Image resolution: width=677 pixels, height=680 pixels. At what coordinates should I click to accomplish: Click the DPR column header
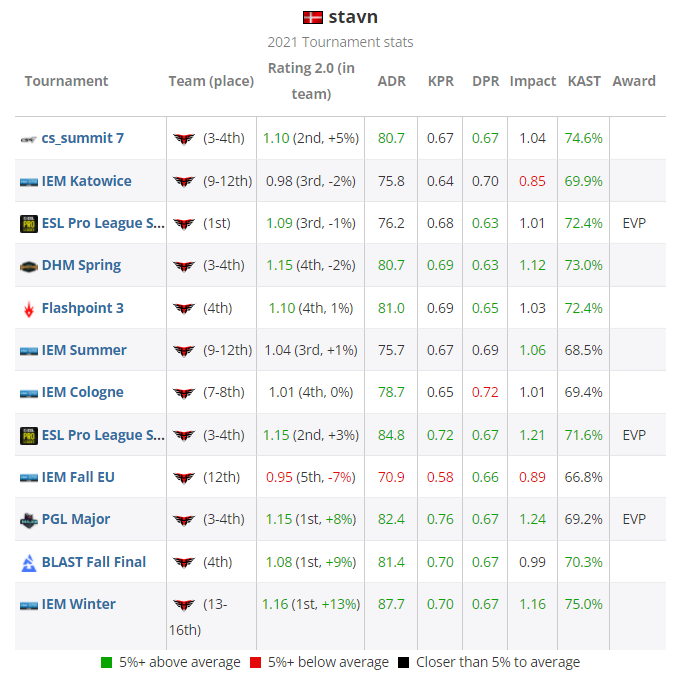[x=486, y=81]
